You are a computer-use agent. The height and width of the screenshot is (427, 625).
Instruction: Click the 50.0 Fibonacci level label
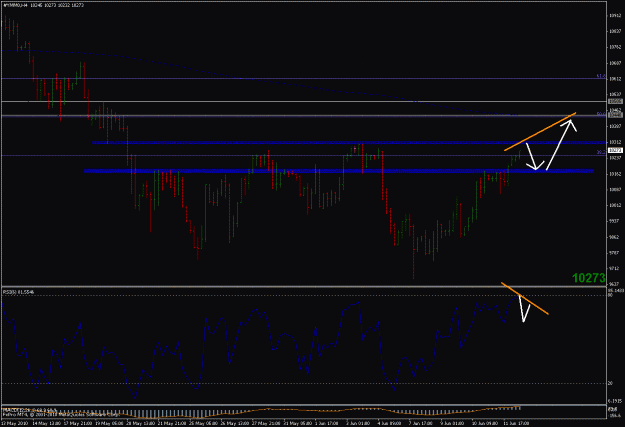(x=601, y=114)
